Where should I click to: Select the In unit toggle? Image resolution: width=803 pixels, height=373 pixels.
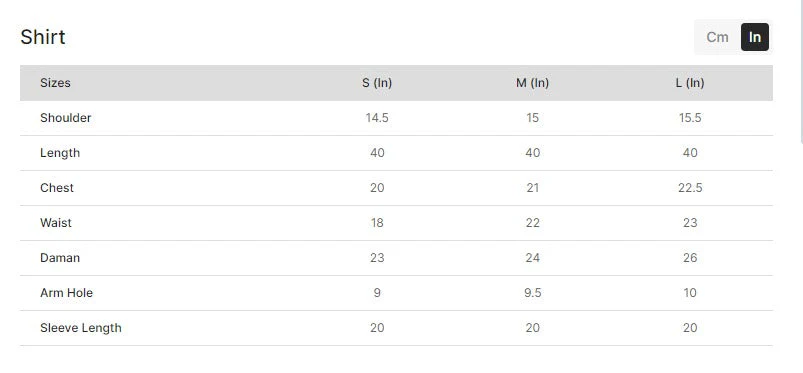click(755, 37)
